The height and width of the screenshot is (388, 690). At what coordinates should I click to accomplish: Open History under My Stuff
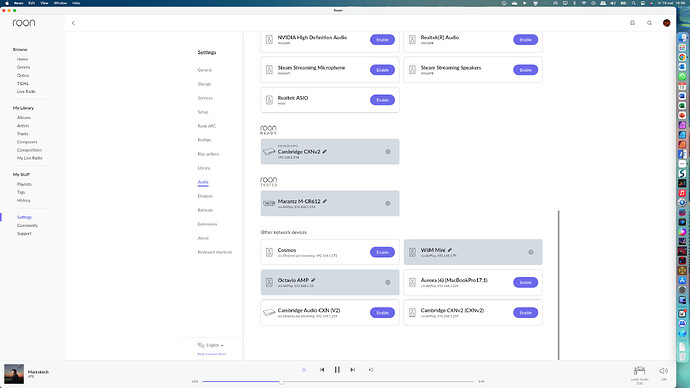tap(24, 201)
